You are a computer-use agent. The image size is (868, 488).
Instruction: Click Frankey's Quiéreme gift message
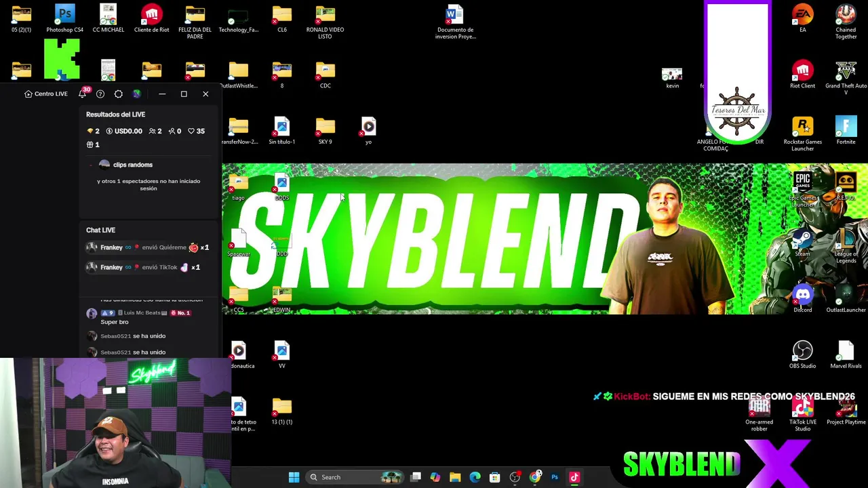pyautogui.click(x=148, y=247)
